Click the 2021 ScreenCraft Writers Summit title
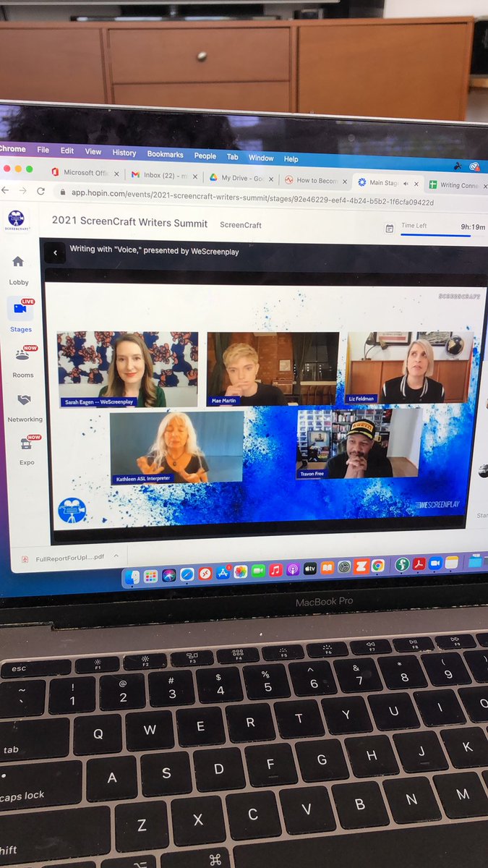 pos(129,224)
